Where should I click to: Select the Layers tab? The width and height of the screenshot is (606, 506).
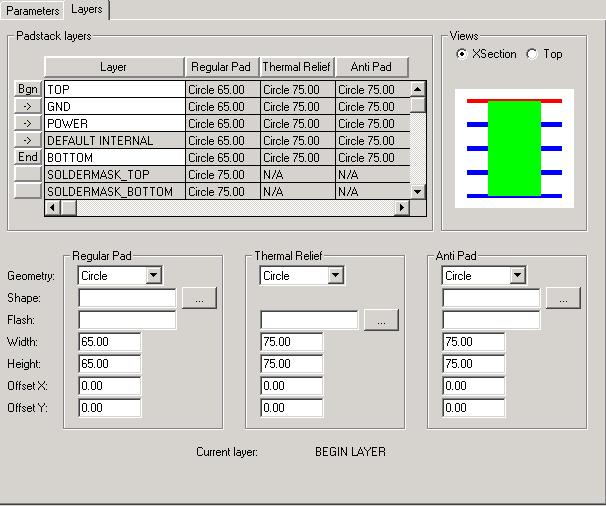pyautogui.click(x=87, y=10)
